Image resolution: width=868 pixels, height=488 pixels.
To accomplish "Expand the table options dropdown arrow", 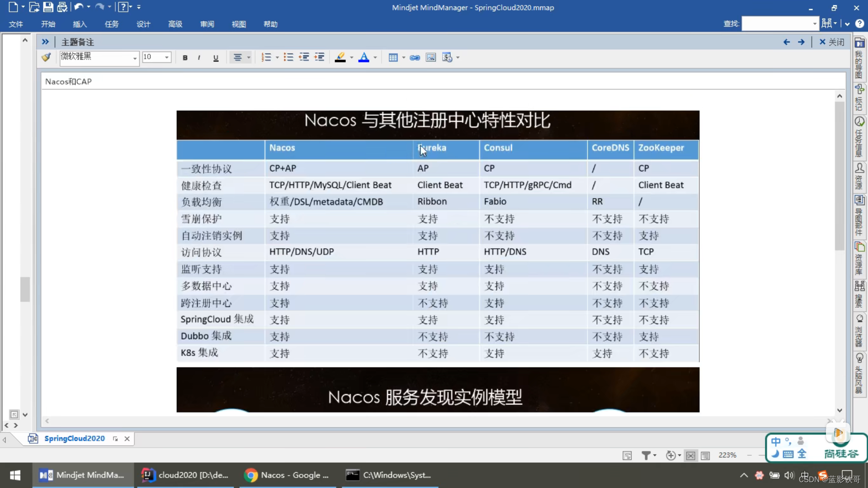I will click(404, 57).
